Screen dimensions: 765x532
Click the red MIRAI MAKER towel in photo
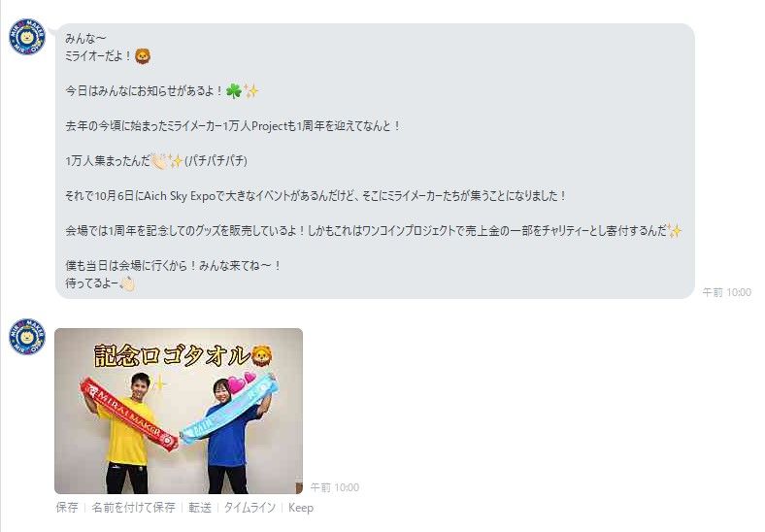coord(129,413)
